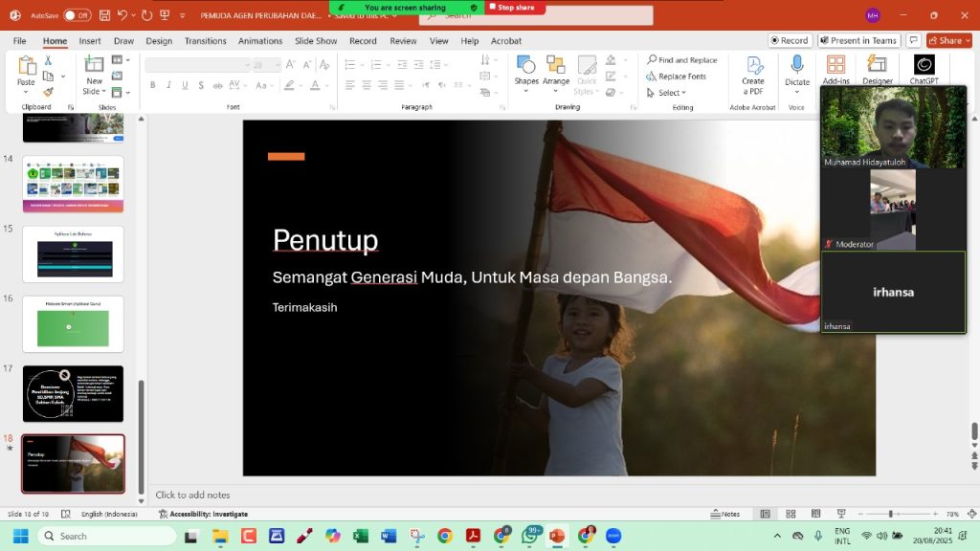Select slide 15 thumbnail in the slide panel
The image size is (980, 551).
pyautogui.click(x=73, y=253)
